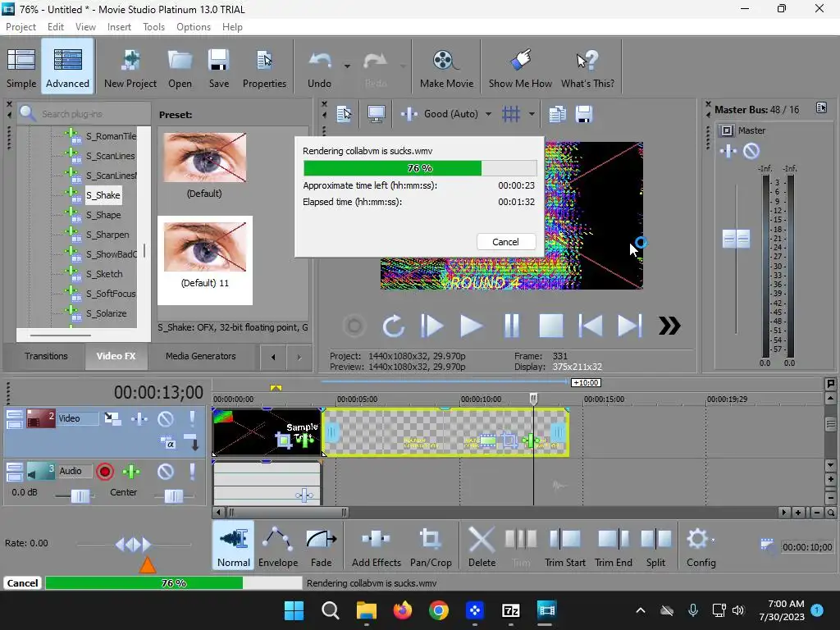Select the Envelope edit tool
The width and height of the screenshot is (840, 630).
point(278,546)
